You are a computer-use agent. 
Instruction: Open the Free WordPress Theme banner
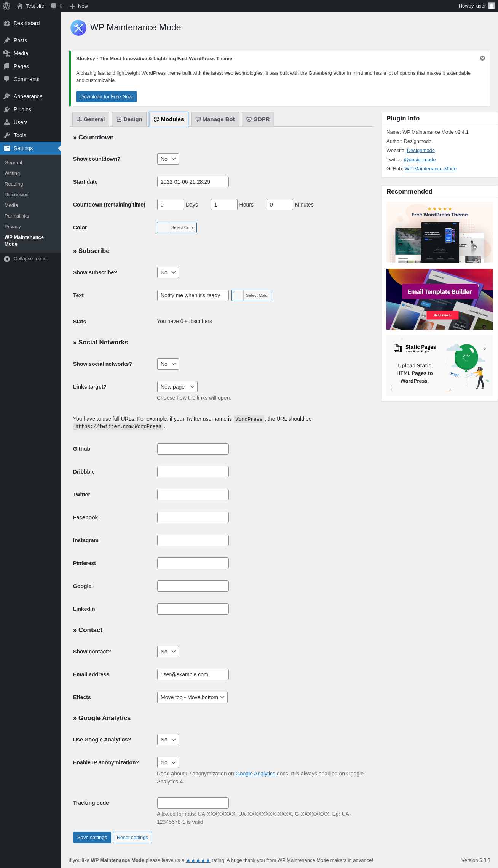coord(440,232)
